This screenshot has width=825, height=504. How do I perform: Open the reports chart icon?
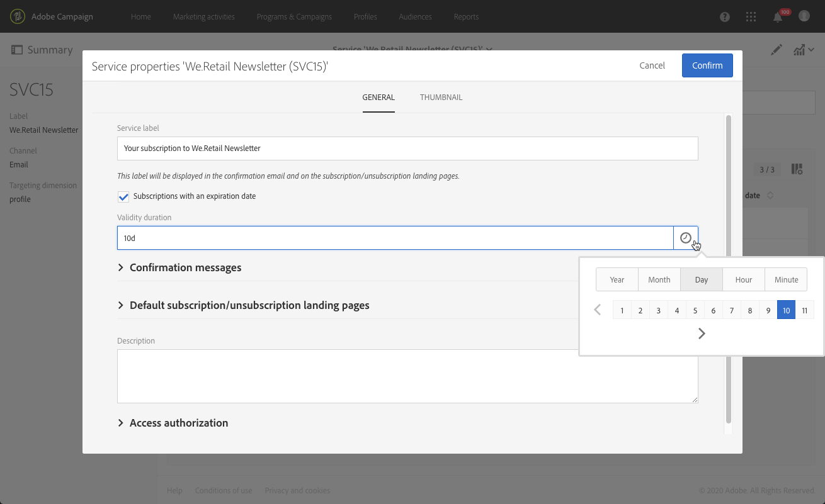(x=800, y=50)
